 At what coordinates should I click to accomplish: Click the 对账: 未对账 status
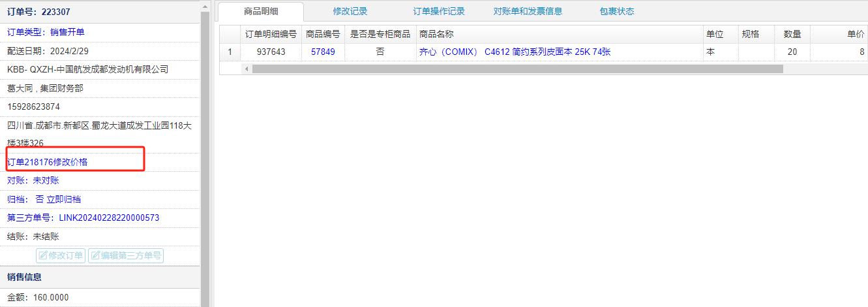coord(33,180)
